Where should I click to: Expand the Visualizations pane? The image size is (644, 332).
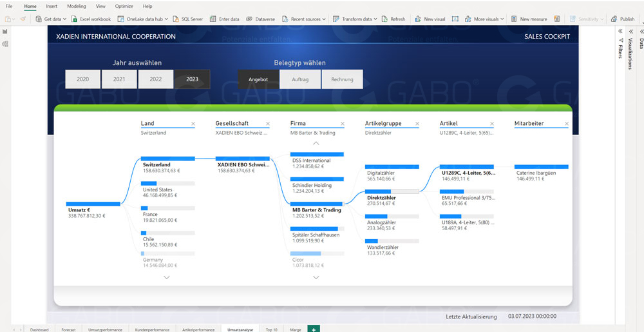630,31
